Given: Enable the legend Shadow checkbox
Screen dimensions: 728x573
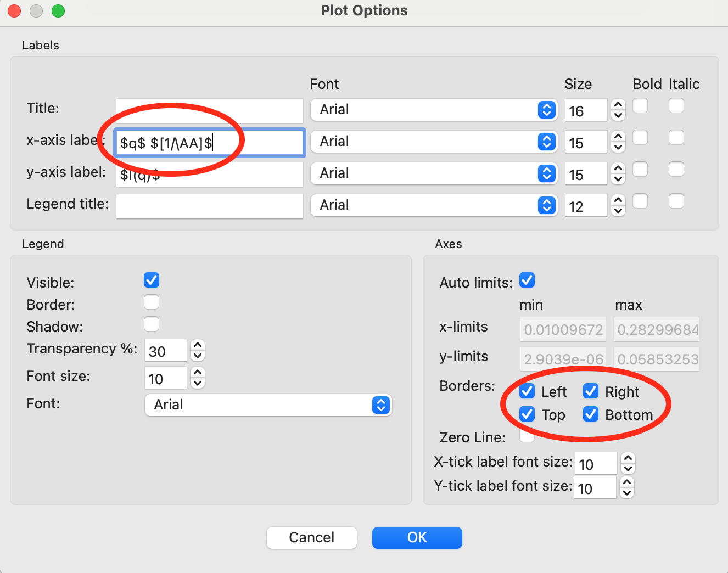Looking at the screenshot, I should (152, 324).
